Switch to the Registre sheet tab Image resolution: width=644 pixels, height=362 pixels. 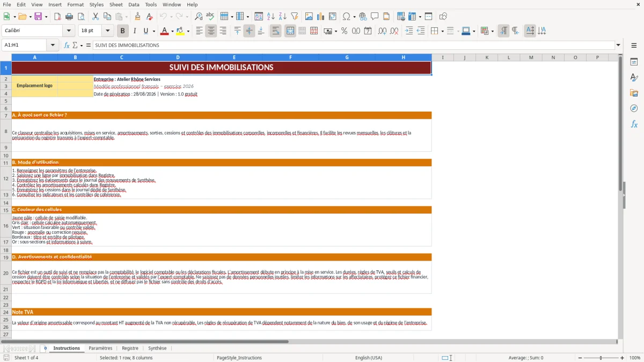(x=130, y=348)
